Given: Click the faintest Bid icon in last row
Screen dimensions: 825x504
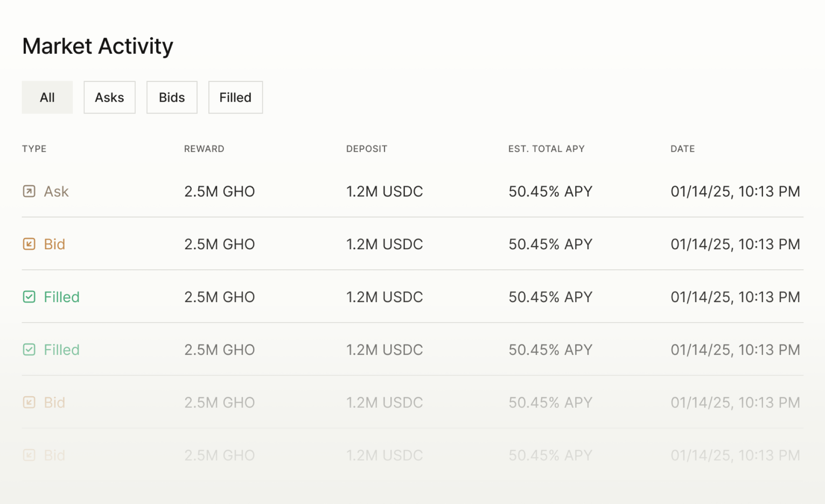Looking at the screenshot, I should tap(29, 455).
